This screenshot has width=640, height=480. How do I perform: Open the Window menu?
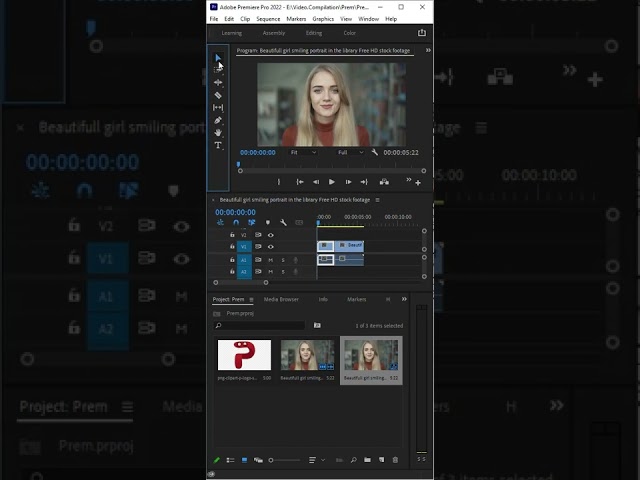coord(368,19)
